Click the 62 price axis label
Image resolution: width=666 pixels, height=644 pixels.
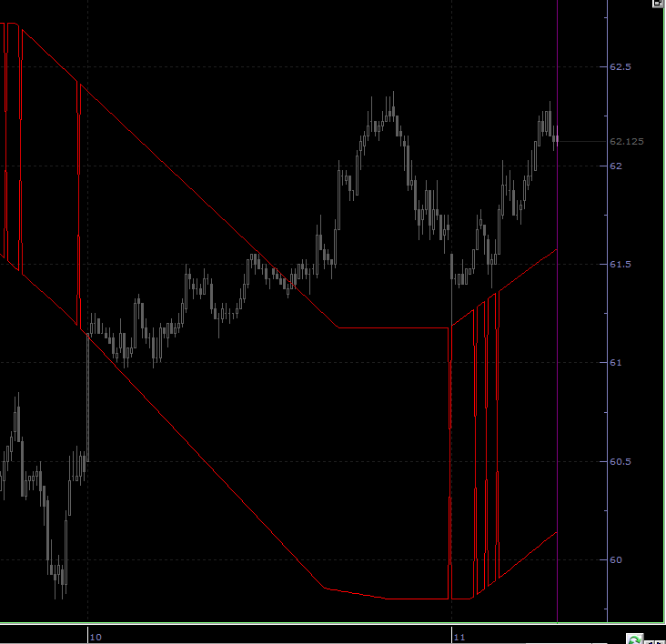[x=615, y=166]
